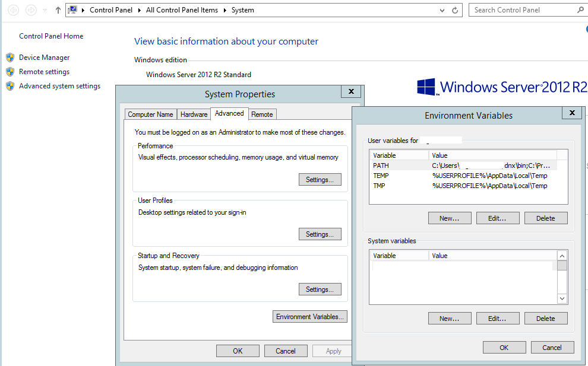Open the address bar history dropdown

tap(442, 11)
